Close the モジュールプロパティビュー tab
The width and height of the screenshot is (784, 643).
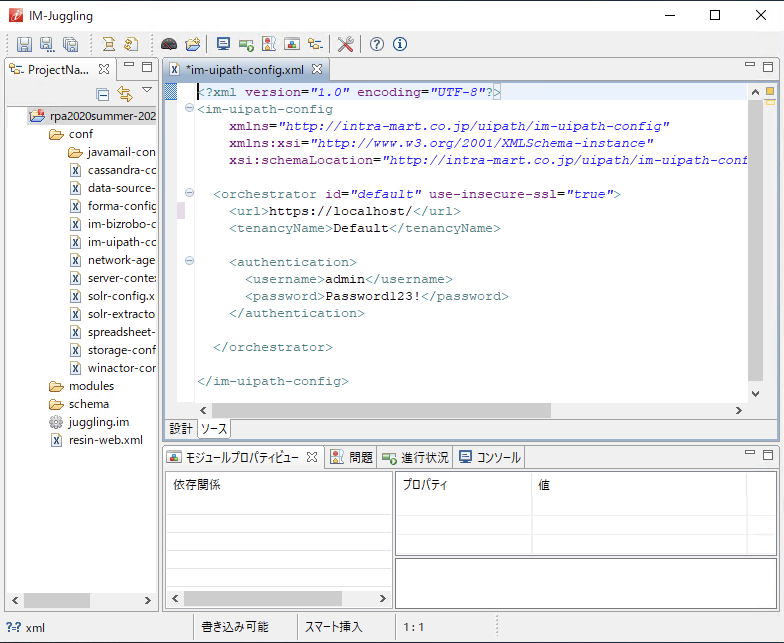click(312, 457)
